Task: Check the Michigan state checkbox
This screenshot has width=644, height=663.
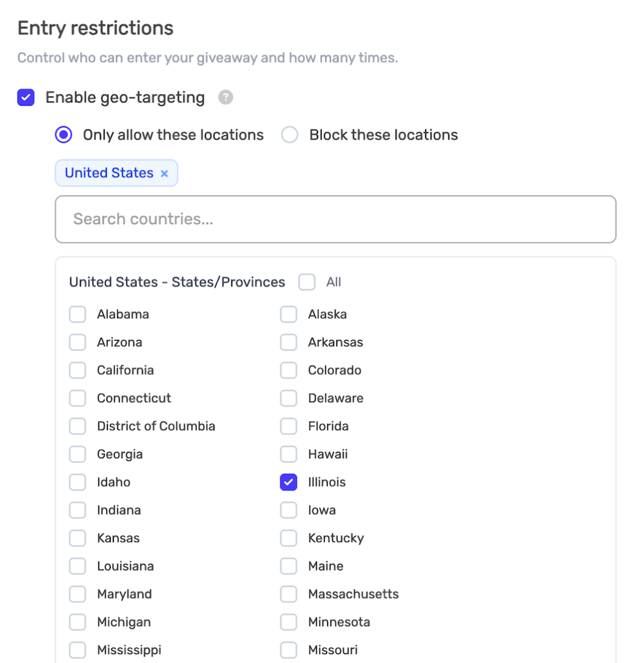Action: (x=78, y=622)
